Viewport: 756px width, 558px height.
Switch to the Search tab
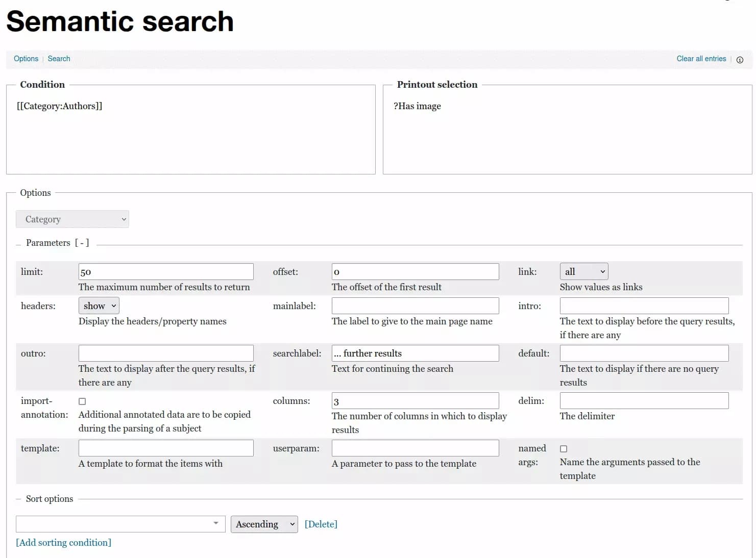[x=59, y=59]
